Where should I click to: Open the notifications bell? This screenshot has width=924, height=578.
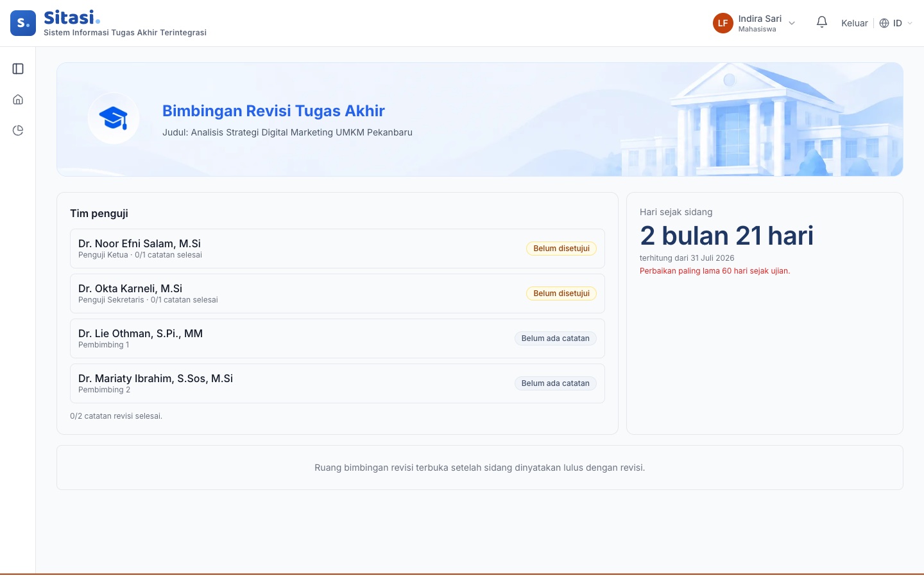coord(822,22)
